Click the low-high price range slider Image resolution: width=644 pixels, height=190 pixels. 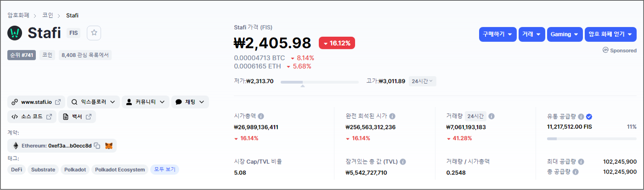point(319,82)
